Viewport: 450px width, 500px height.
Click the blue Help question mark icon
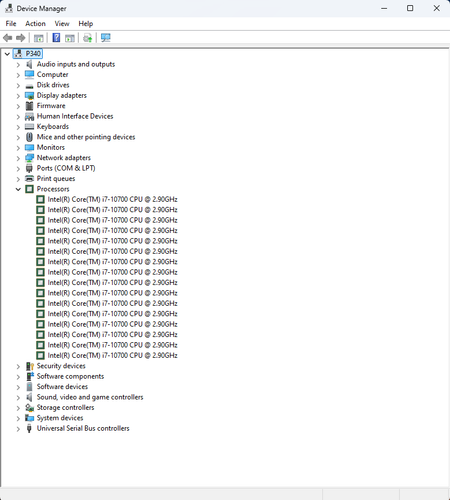click(56, 38)
